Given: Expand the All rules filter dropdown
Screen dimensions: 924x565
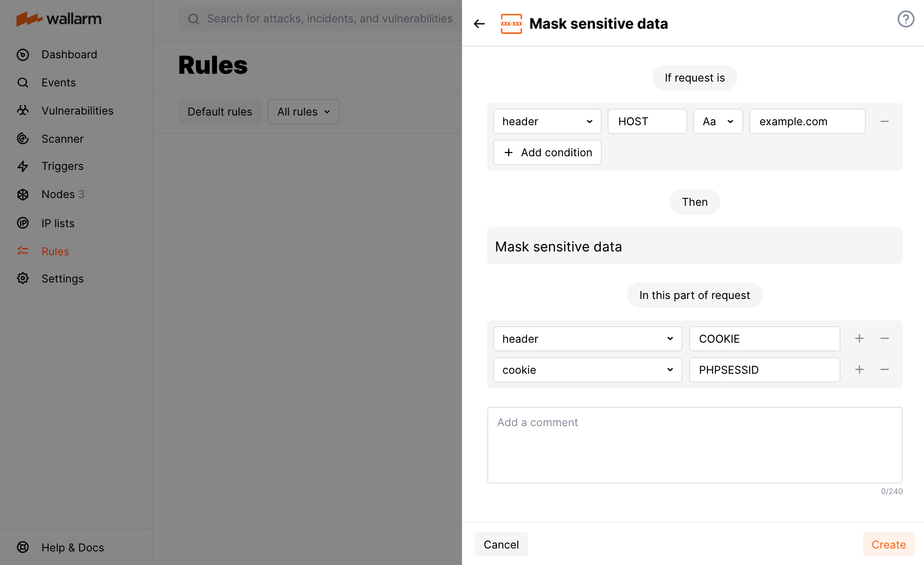Looking at the screenshot, I should [303, 112].
